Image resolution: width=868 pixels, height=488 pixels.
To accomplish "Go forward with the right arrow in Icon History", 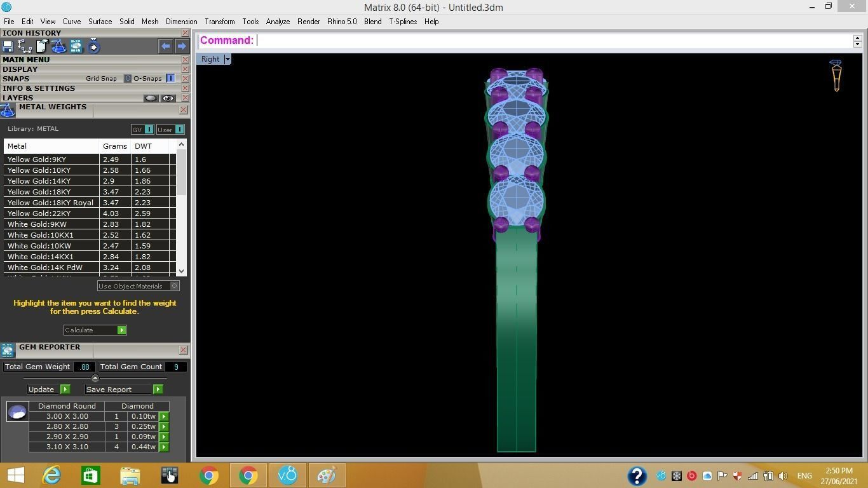I will 182,46.
